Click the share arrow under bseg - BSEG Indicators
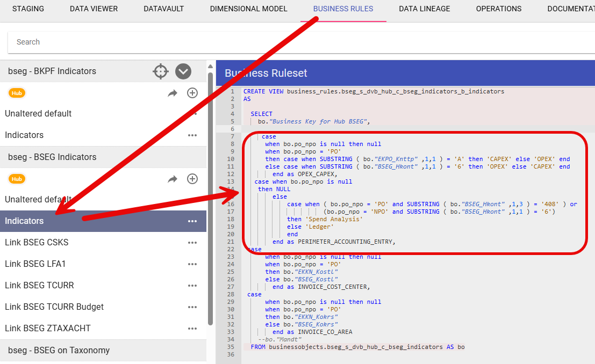 click(173, 179)
